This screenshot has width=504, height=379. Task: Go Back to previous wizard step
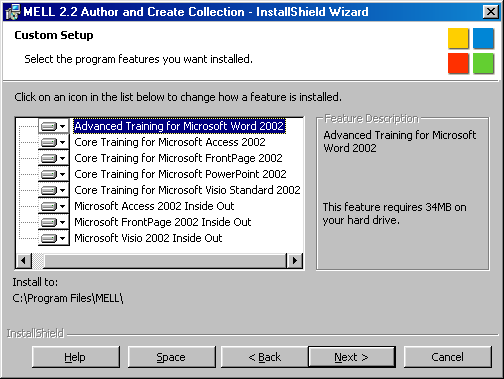pyautogui.click(x=265, y=357)
